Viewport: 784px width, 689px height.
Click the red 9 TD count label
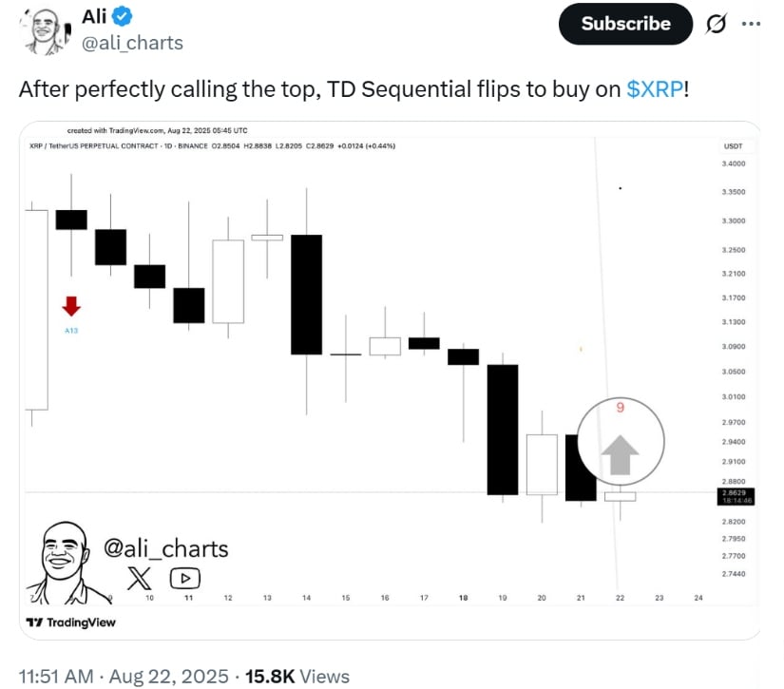coord(620,408)
